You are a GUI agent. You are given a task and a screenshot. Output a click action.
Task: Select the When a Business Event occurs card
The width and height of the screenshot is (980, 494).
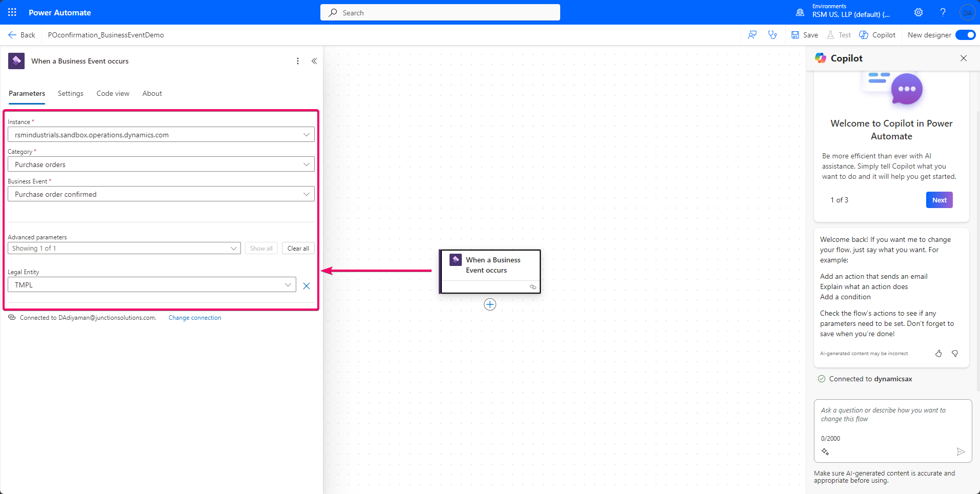point(490,272)
